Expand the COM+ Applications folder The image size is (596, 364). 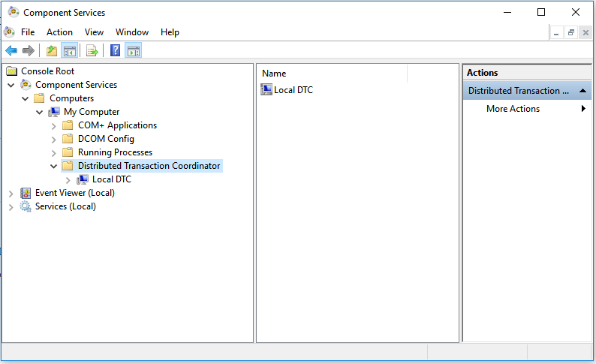53,125
